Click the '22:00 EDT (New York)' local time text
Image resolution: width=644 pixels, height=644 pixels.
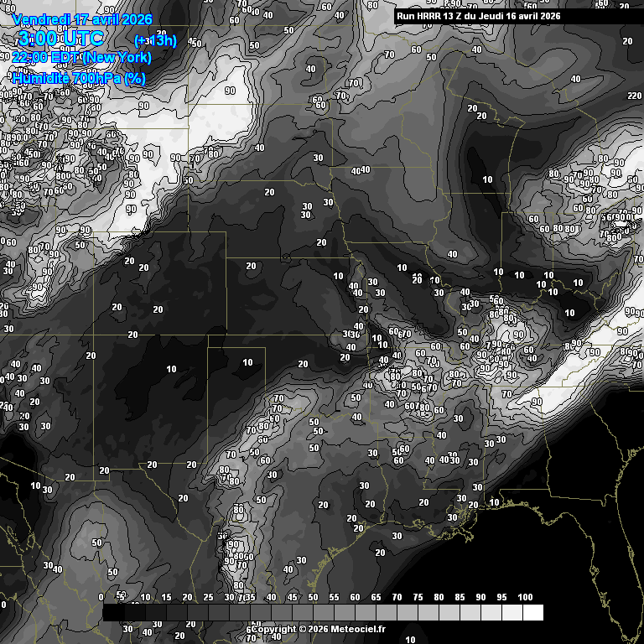click(x=82, y=58)
